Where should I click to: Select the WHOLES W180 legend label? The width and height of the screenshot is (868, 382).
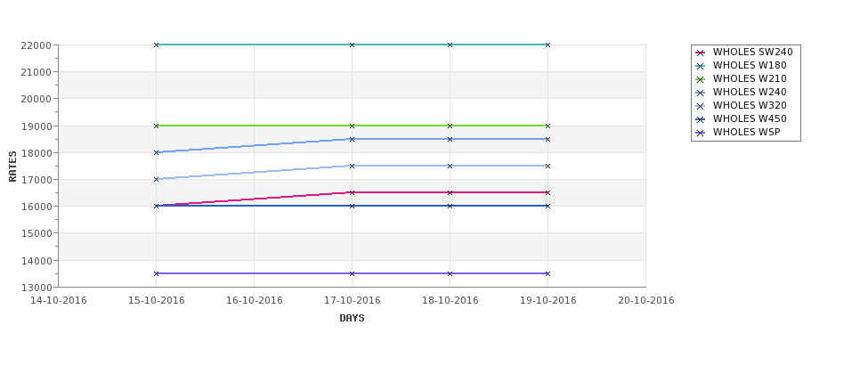click(750, 65)
